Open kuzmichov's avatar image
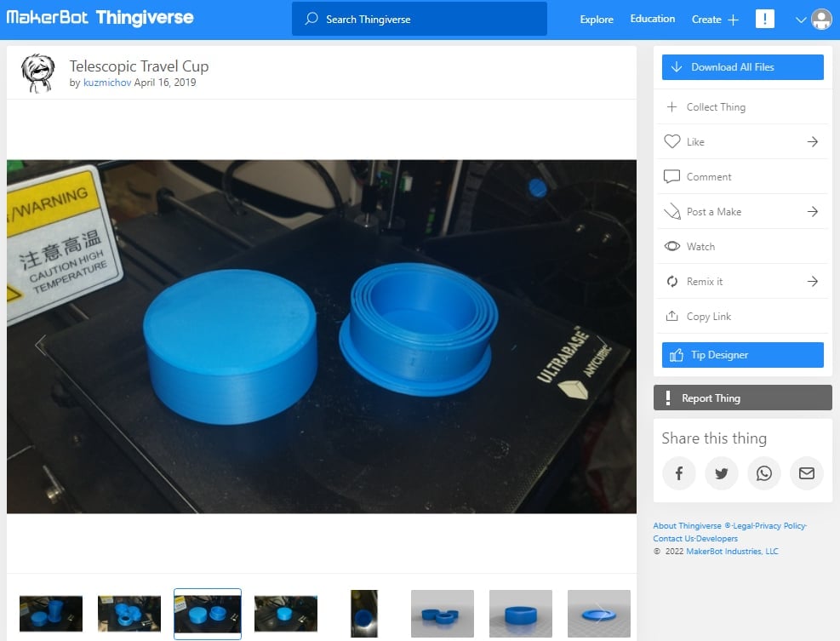Image resolution: width=840 pixels, height=641 pixels. (37, 73)
